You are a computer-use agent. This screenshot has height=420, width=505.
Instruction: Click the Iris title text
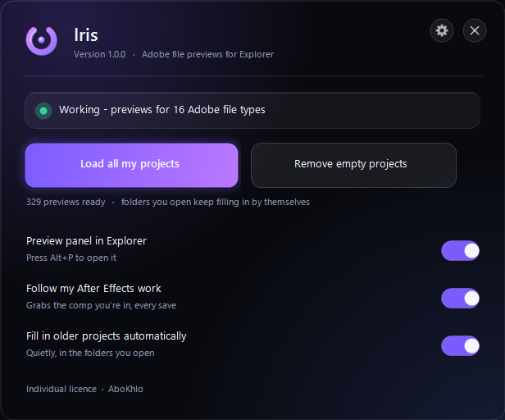tap(86, 34)
